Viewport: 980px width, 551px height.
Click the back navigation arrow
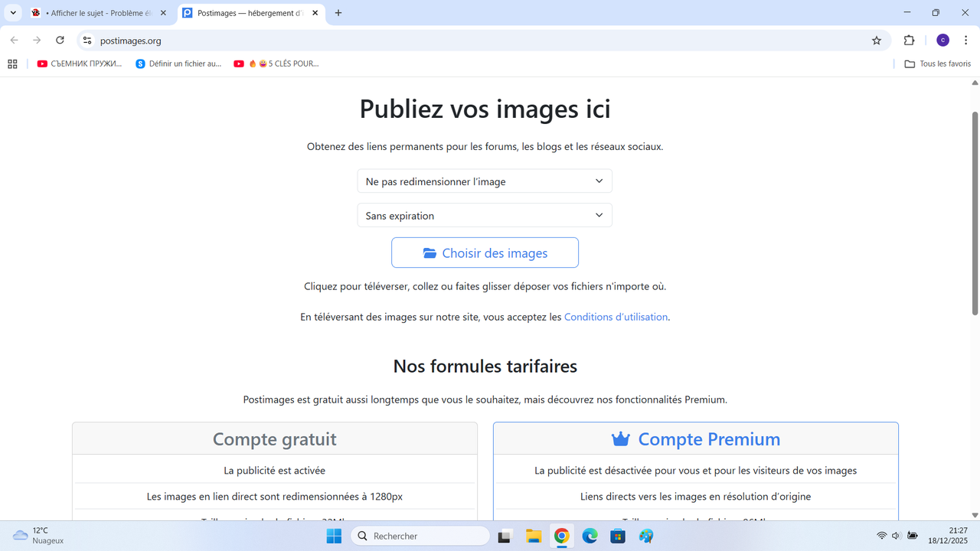(x=14, y=41)
